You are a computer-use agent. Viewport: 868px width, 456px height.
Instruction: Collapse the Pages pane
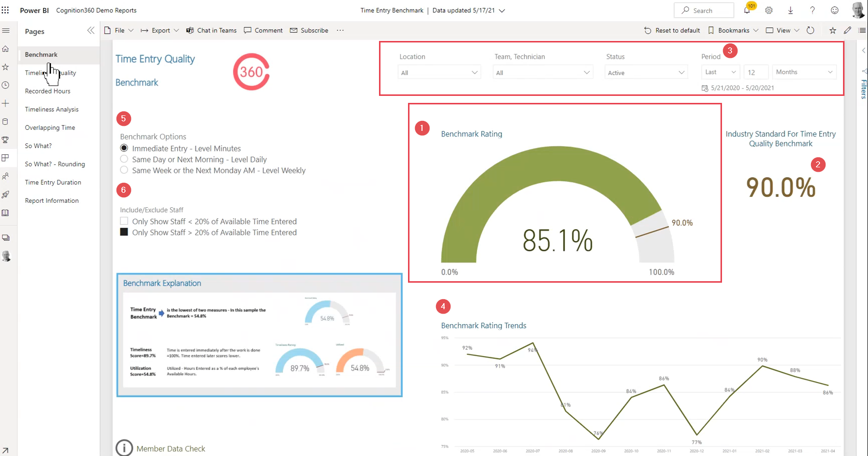[x=90, y=30]
